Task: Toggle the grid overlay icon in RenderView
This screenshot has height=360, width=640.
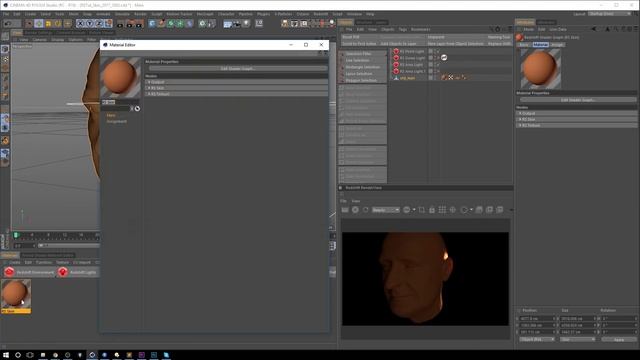Action: 442,210
